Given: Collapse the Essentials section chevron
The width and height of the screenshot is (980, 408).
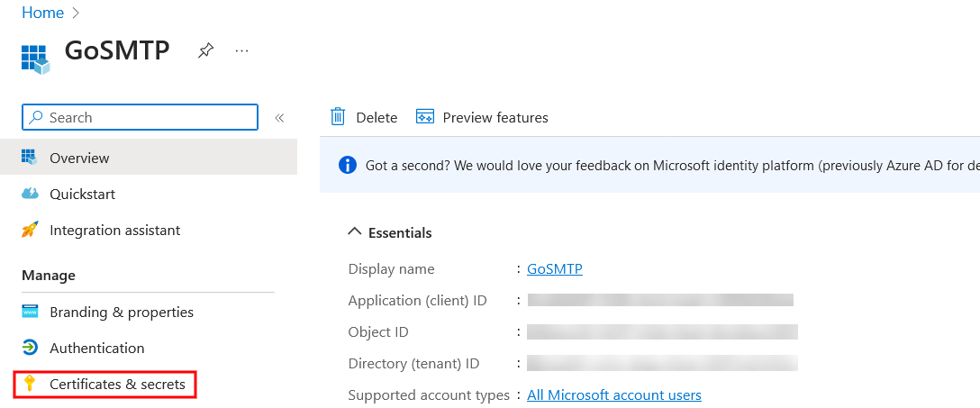Looking at the screenshot, I should 354,231.
